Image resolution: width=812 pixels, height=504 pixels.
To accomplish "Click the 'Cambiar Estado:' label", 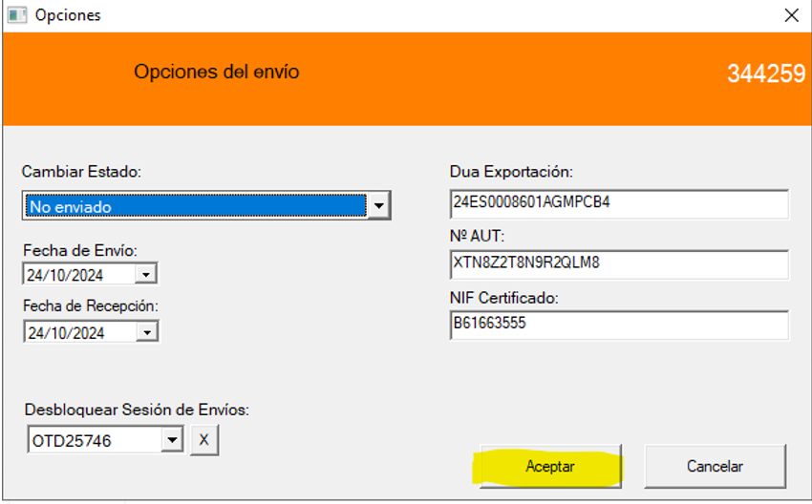I will coord(81,172).
